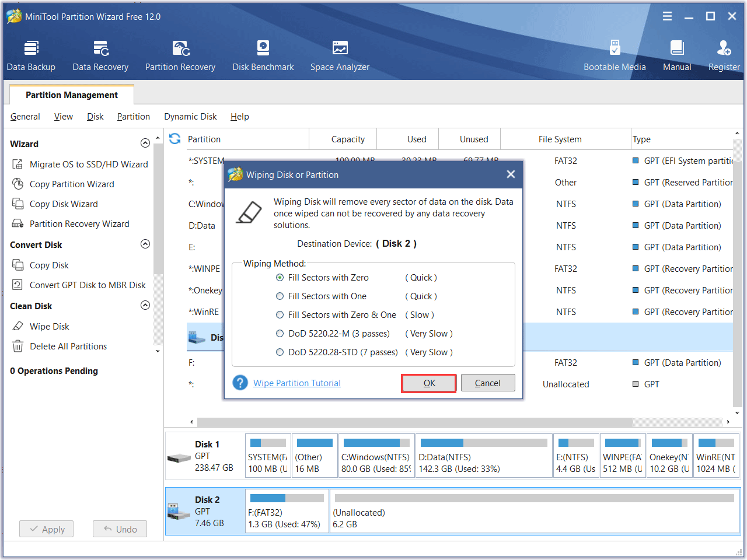Screen dimensions: 747x560
Task: Click the Disk 1 drive icon in the disk map
Action: coord(179,458)
